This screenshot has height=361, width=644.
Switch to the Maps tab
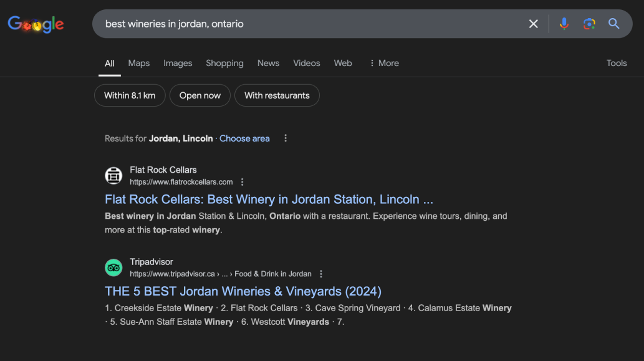(139, 63)
